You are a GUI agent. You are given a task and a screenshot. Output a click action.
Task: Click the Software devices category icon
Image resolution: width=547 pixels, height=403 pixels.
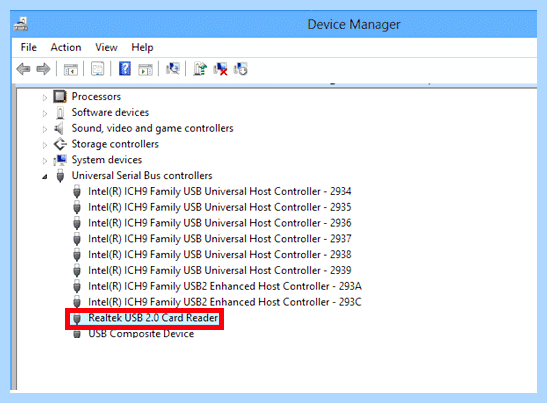[60, 112]
